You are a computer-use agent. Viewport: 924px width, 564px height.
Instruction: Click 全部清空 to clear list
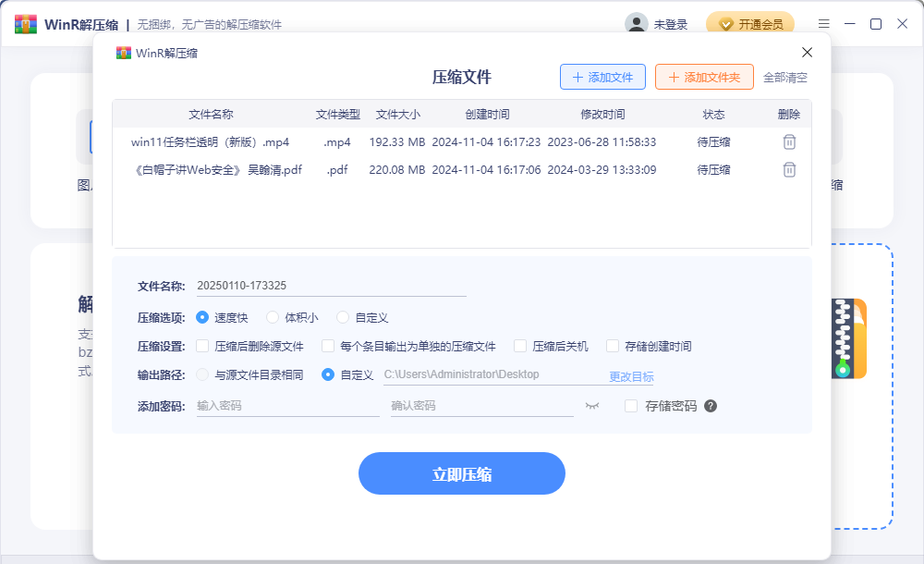tap(785, 78)
